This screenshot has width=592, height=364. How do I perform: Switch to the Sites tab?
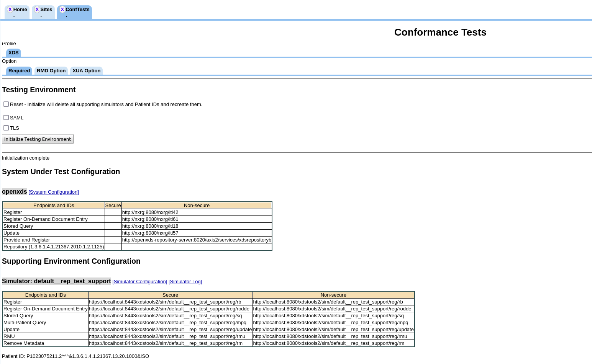click(x=46, y=10)
